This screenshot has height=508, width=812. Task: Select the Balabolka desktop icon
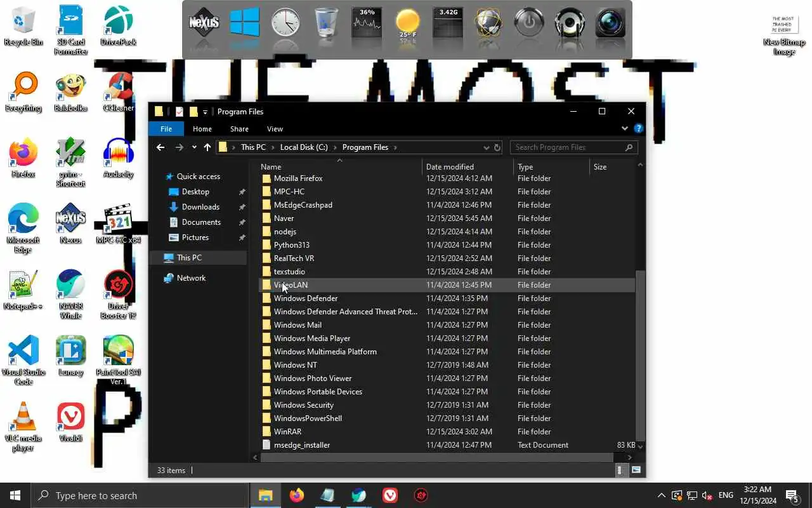coord(70,92)
